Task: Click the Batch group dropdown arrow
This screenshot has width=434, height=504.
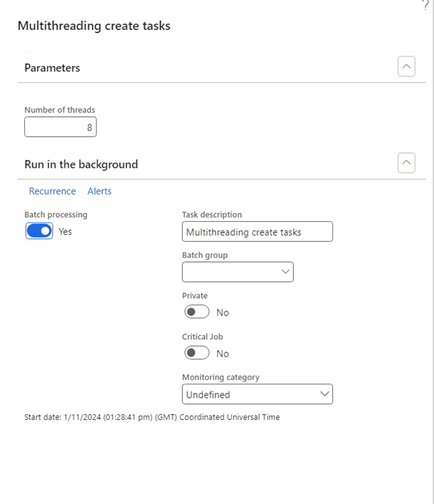Action: 285,272
